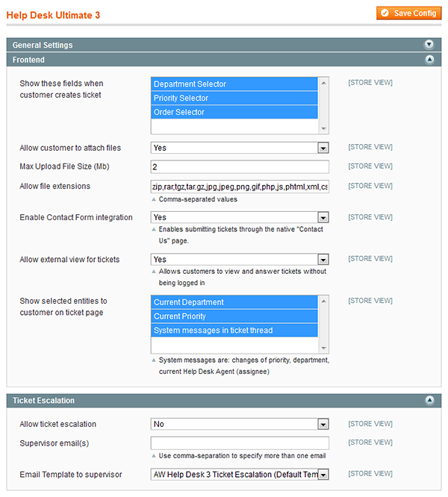Open Email Template to supervisor dropdown
This screenshot has height=497, width=448.
(x=240, y=475)
